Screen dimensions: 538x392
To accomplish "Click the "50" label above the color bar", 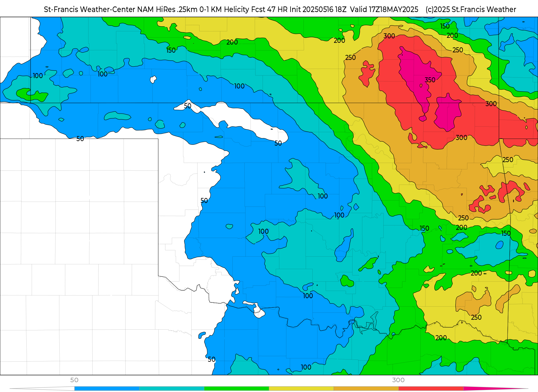I will click(74, 380).
